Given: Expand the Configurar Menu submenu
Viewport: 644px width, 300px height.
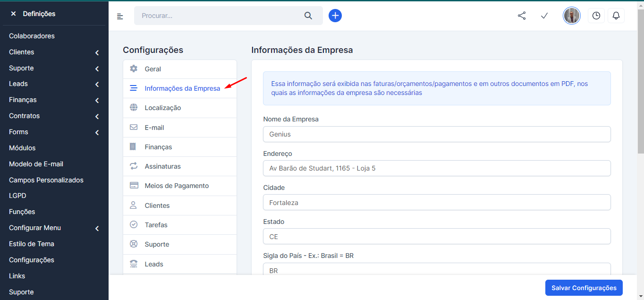Looking at the screenshot, I should (97, 228).
